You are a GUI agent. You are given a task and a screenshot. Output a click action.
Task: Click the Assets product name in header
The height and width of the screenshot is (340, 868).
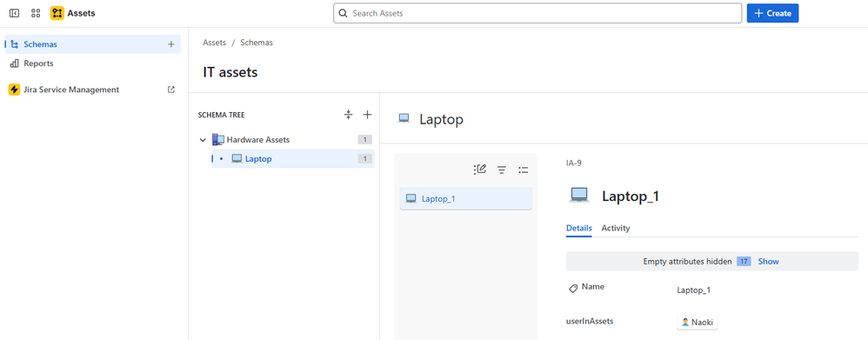click(82, 13)
